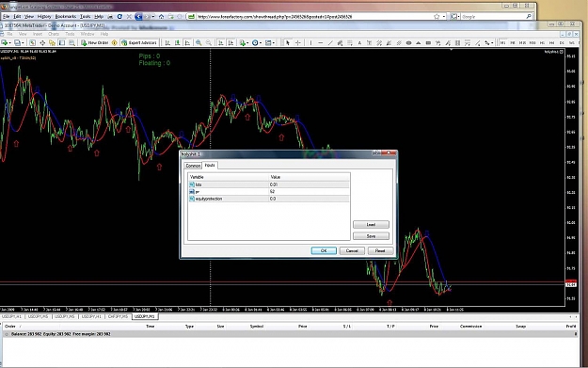Screen dimensions: 588x368
Task: Click the bookmark star in address bar
Action: tap(437, 17)
